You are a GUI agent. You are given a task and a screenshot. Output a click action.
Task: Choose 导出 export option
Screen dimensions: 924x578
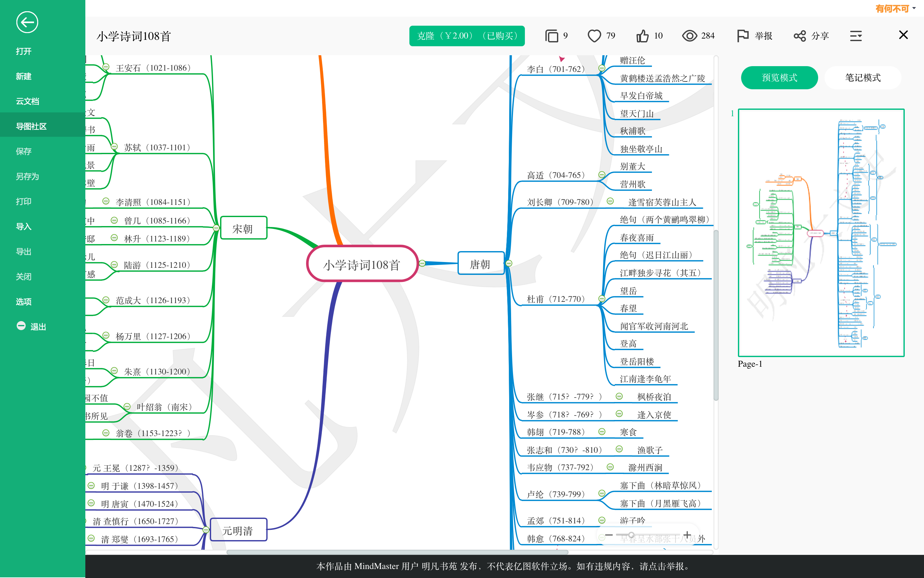pos(24,251)
